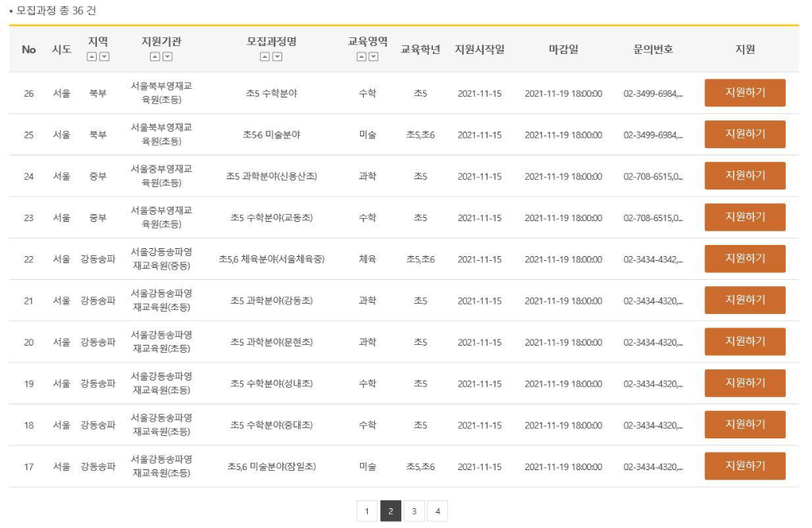812x528 pixels.
Task: Click phone number 02-708-6515 in row 24
Action: 653,176
